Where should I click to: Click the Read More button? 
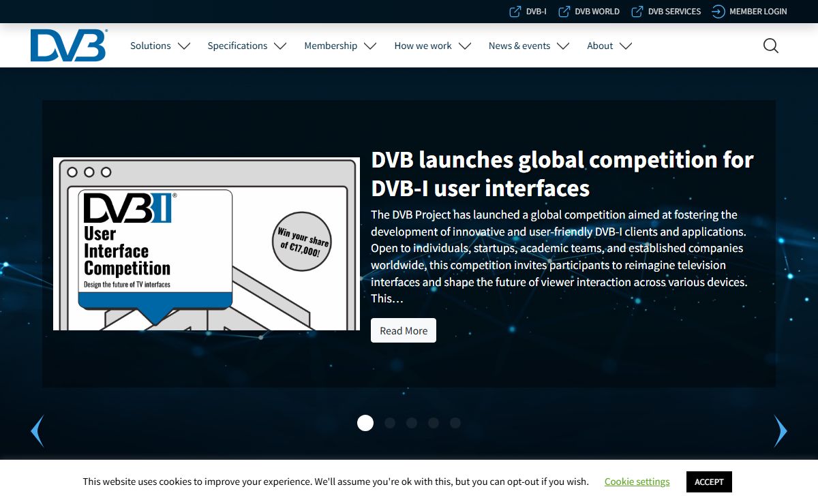tap(404, 330)
